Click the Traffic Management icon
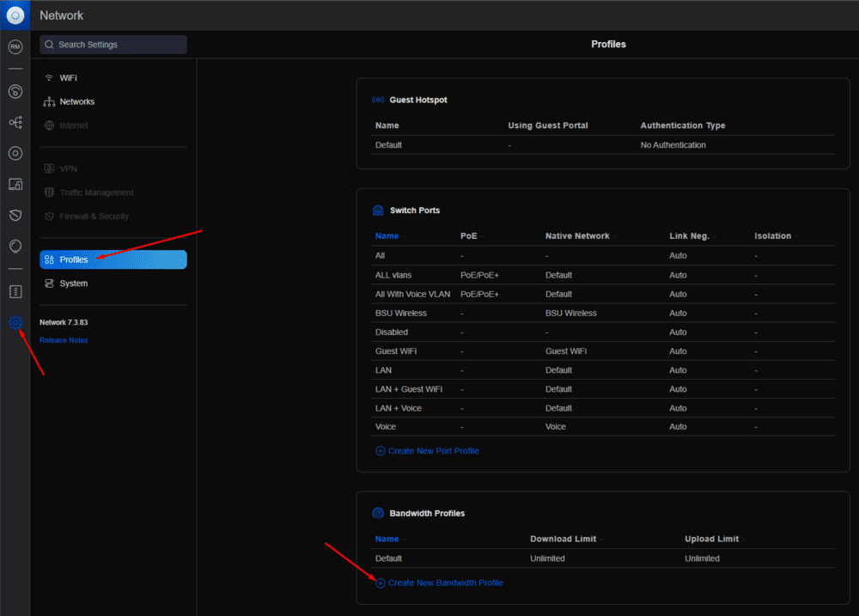The image size is (859, 616). click(49, 192)
